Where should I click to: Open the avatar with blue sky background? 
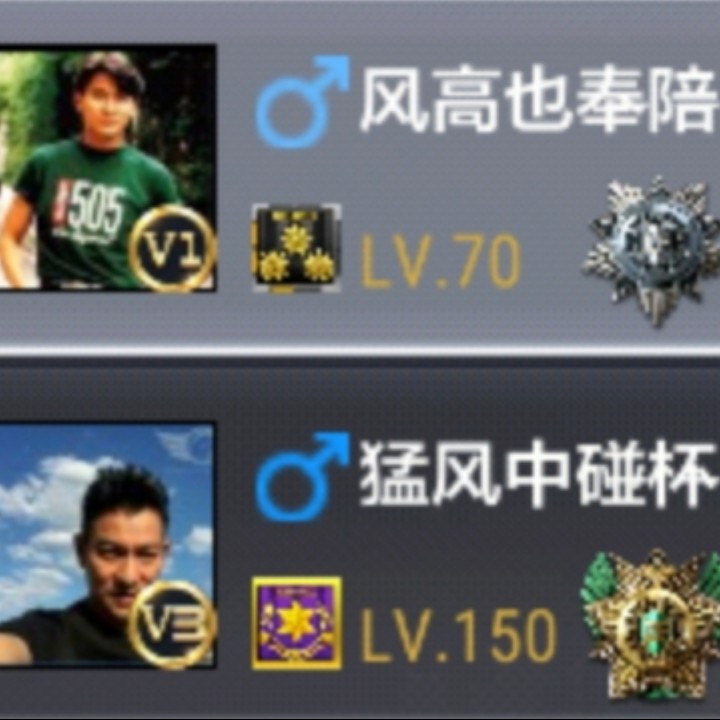click(x=107, y=544)
